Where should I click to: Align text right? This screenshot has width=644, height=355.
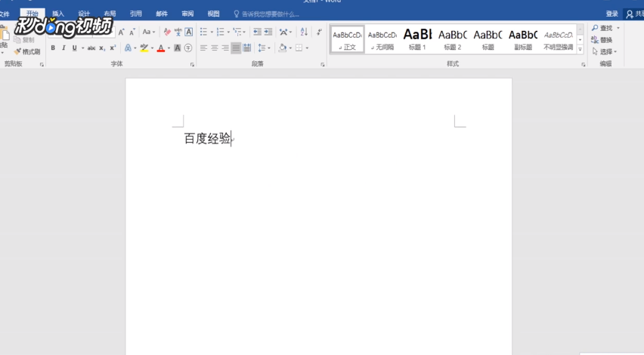225,48
